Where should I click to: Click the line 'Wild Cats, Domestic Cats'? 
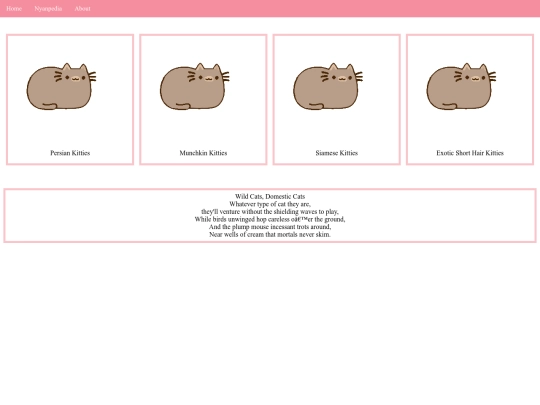(270, 197)
